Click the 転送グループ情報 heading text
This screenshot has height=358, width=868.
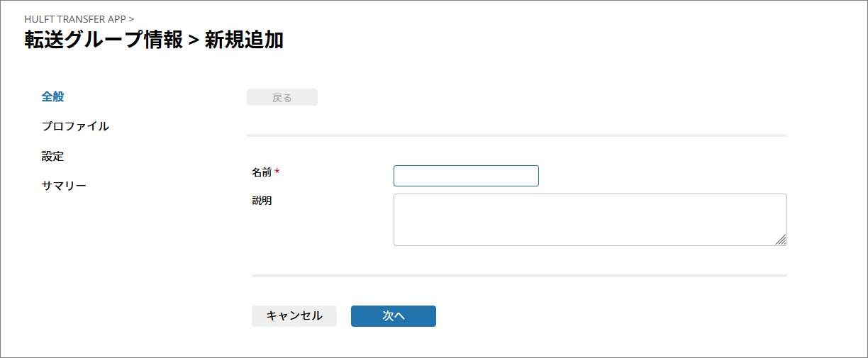point(103,40)
